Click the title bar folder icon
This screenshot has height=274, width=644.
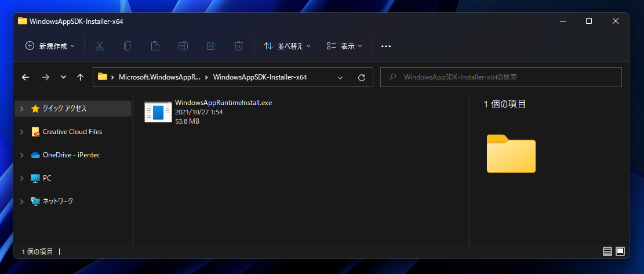(x=23, y=21)
